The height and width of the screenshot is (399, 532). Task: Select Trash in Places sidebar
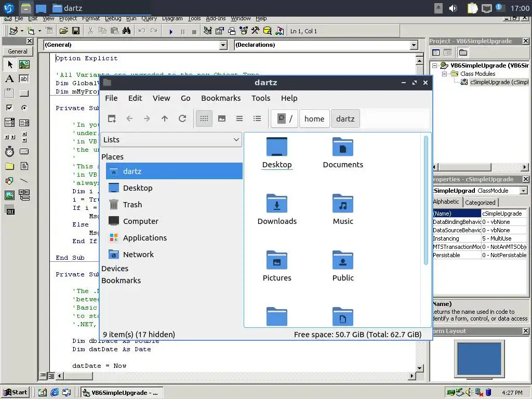point(174,205)
